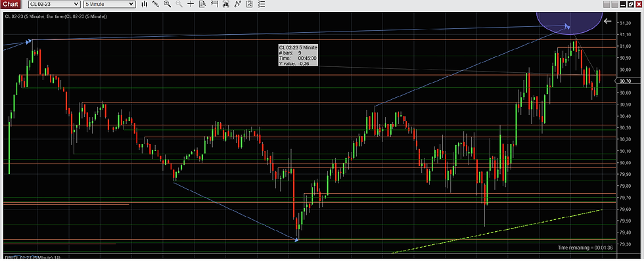Open the Indicators icon
Screen dimensions: 644x262
237,4
